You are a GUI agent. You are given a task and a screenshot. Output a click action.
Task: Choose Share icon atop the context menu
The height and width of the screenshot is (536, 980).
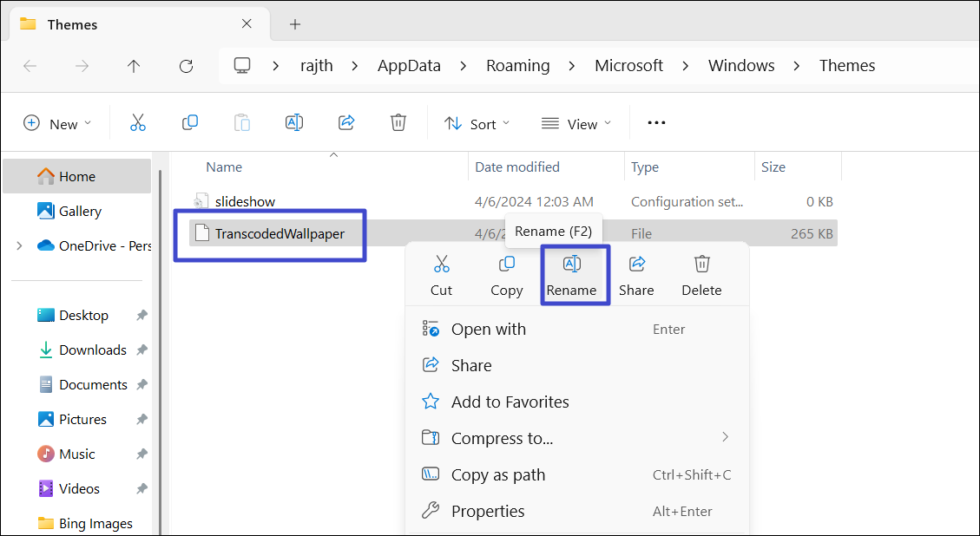pos(636,276)
